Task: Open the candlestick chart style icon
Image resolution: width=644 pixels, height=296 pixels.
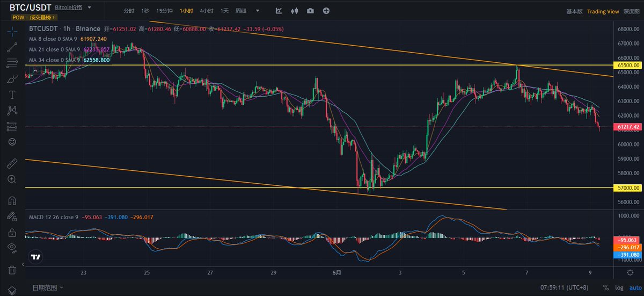Action: pyautogui.click(x=294, y=11)
